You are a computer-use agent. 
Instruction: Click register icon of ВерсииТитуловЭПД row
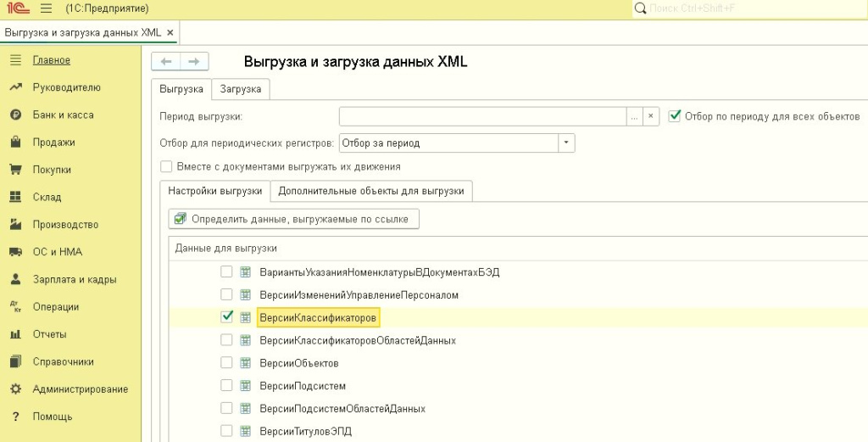245,431
